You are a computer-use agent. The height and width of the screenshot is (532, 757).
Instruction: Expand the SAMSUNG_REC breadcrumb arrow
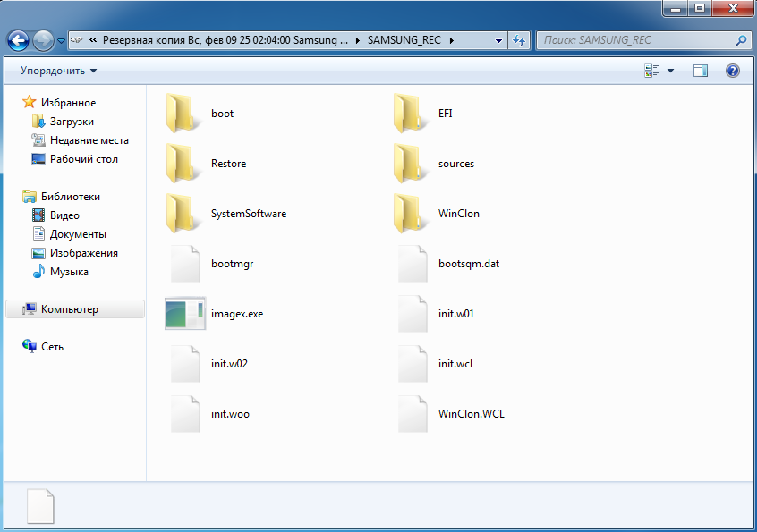(x=452, y=40)
